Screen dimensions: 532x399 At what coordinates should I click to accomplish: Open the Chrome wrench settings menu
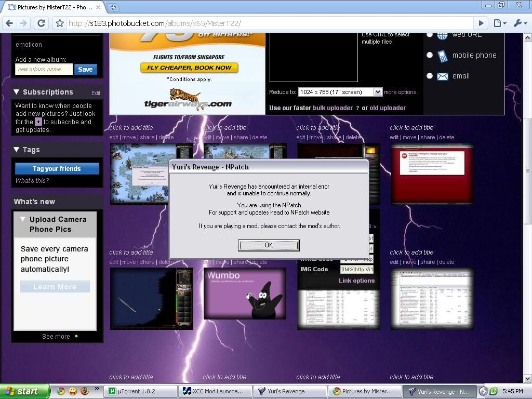pyautogui.click(x=520, y=23)
